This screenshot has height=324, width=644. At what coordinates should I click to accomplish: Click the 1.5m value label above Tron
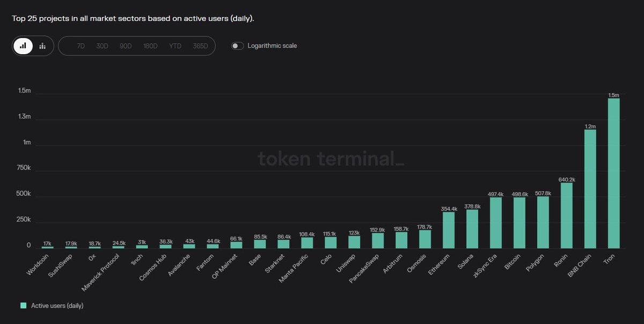(x=613, y=95)
